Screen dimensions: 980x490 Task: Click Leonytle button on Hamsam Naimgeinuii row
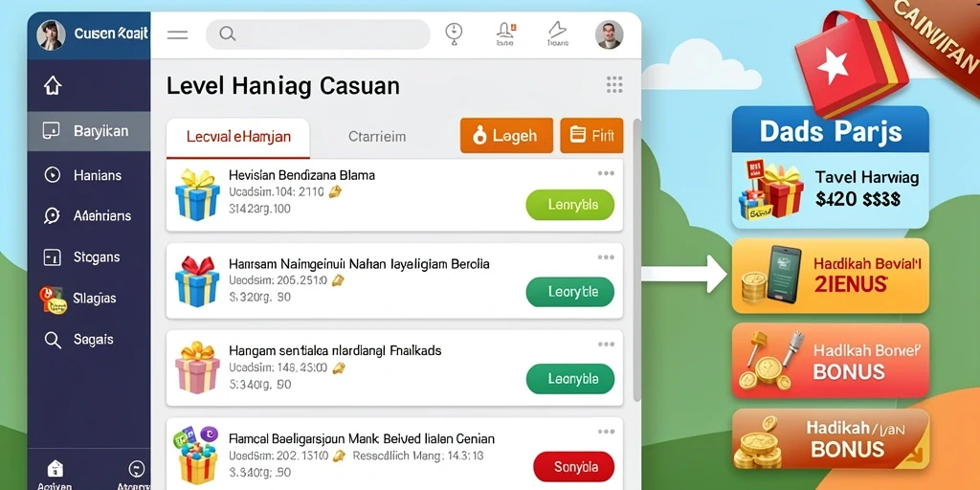(570, 292)
